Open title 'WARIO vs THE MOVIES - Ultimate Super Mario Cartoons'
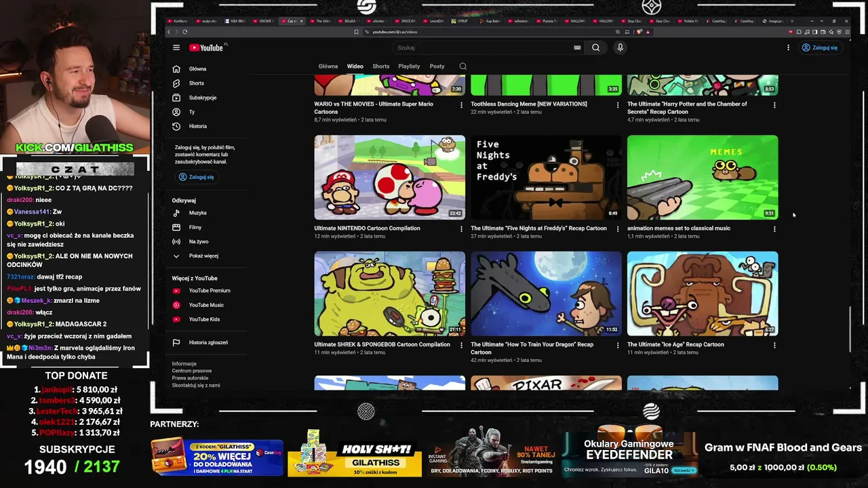Screen dimensions: 868x488 point(374,108)
